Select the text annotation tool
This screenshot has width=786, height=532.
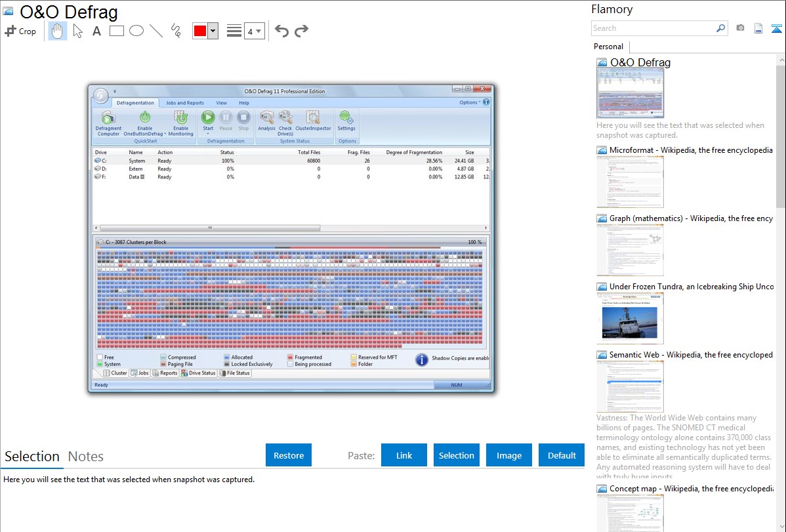coord(96,31)
